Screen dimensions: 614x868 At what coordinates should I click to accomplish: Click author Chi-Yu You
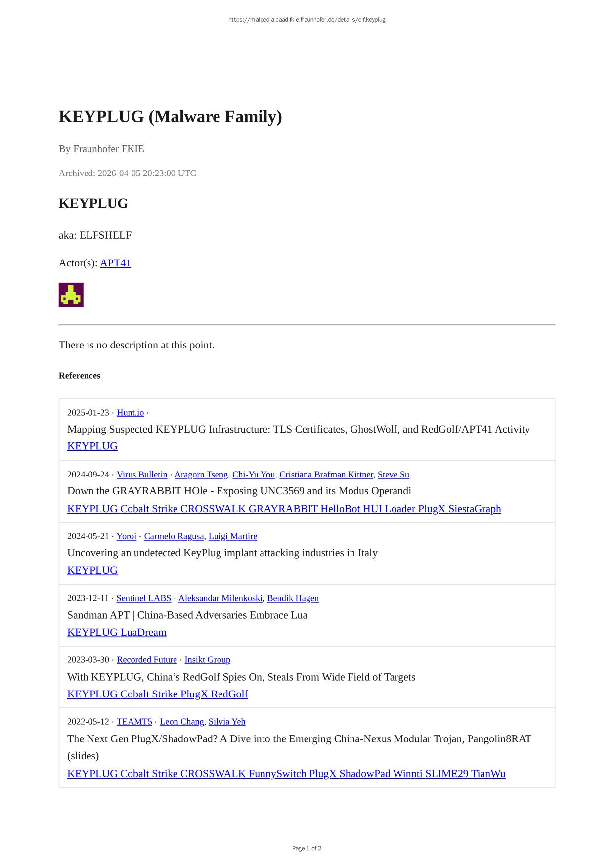[254, 475]
